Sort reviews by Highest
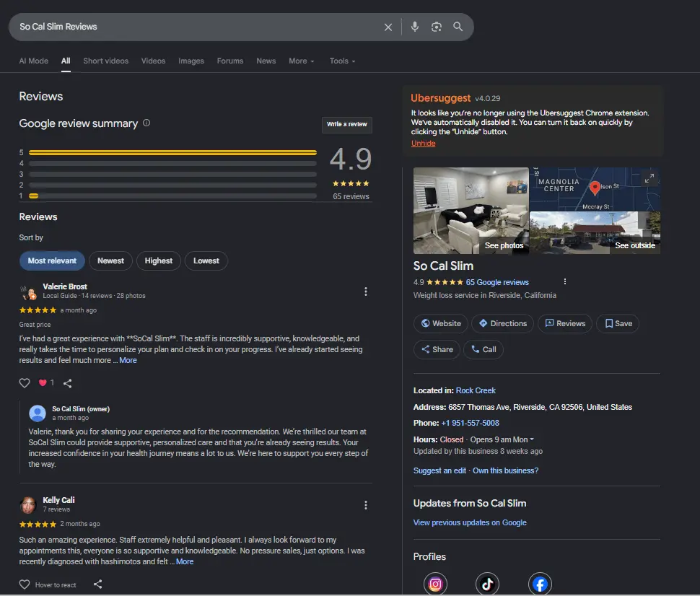700x596 pixels. 159,260
